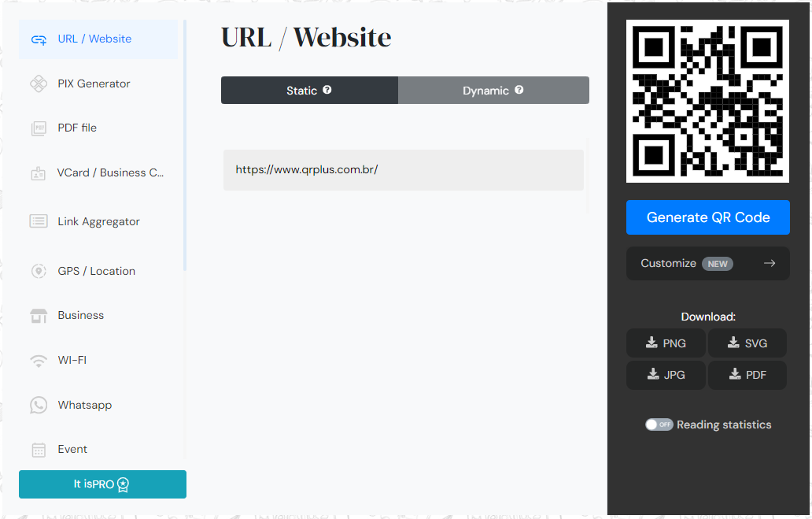Click the Generate QR Code button
Screen dimensions: 812x519
(707, 217)
